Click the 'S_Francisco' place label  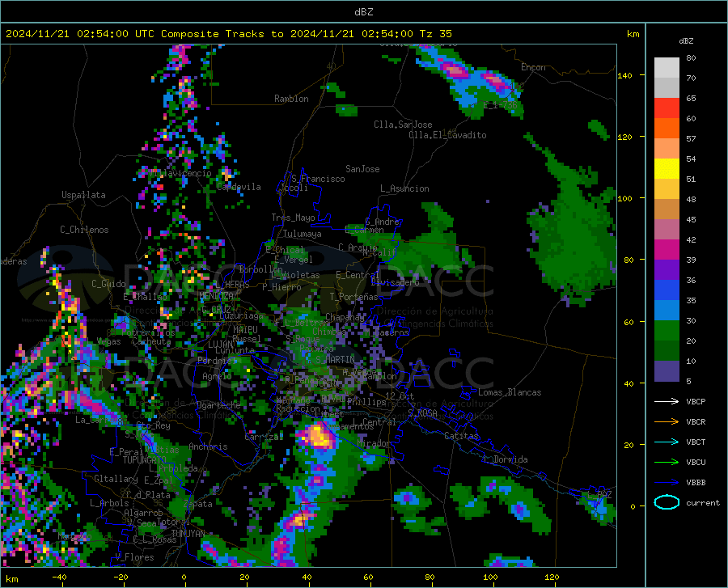point(318,179)
